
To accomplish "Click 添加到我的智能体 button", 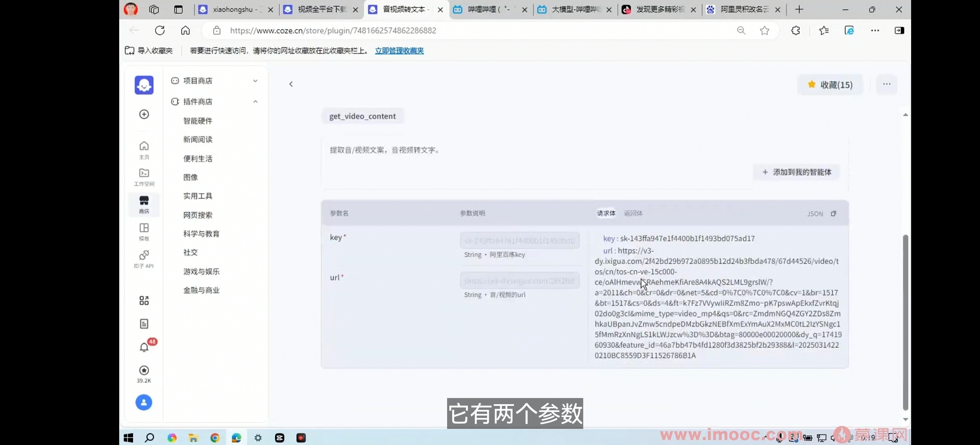I will coord(796,172).
